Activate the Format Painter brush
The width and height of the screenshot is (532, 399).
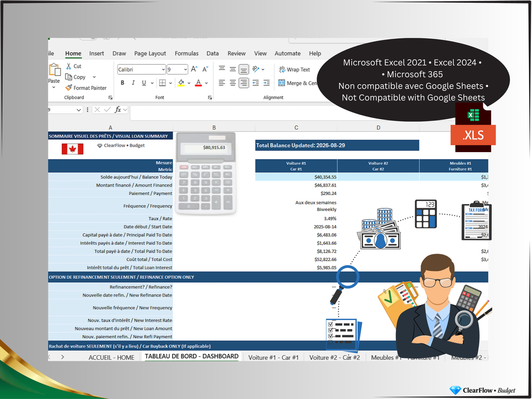pyautogui.click(x=69, y=88)
